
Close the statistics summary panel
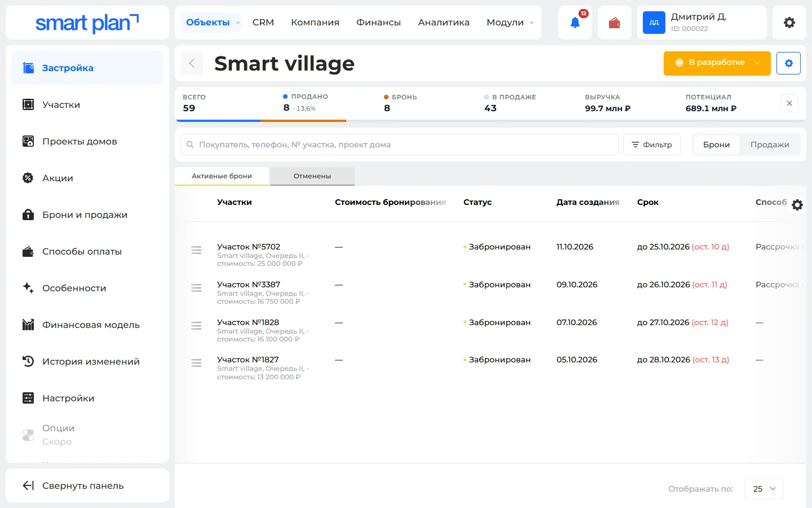pos(789,103)
